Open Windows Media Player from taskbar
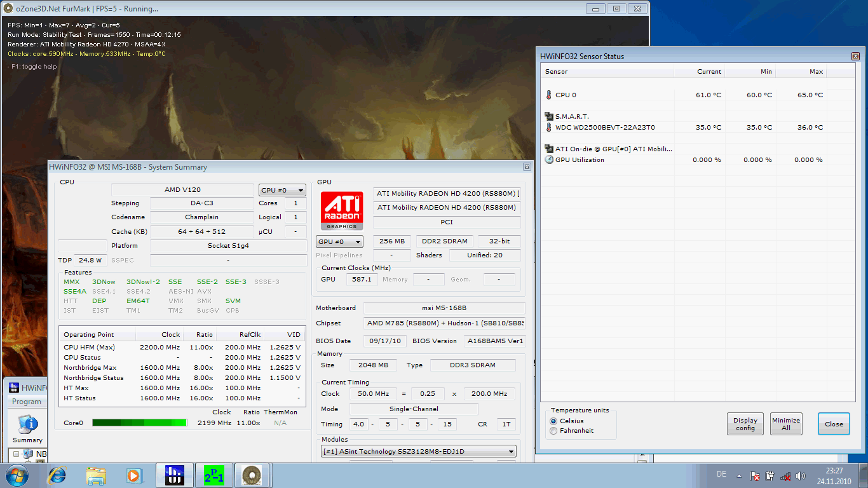868x488 pixels. [x=133, y=475]
